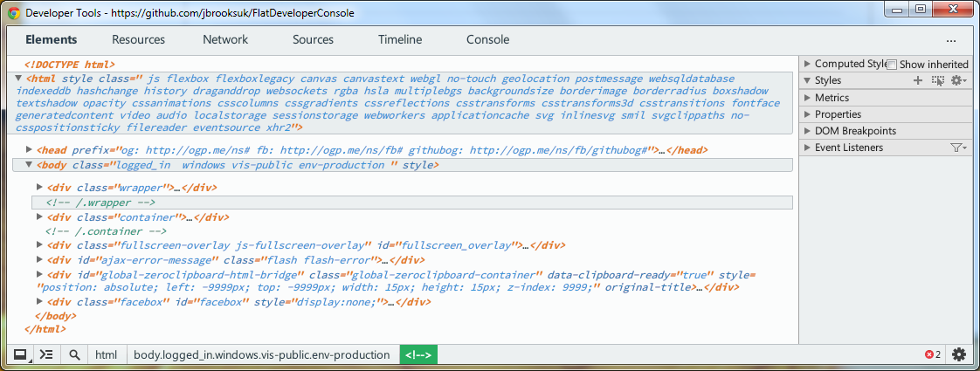Image resolution: width=980 pixels, height=371 pixels.
Task: Collapse the body element arrow
Action: coord(29,165)
